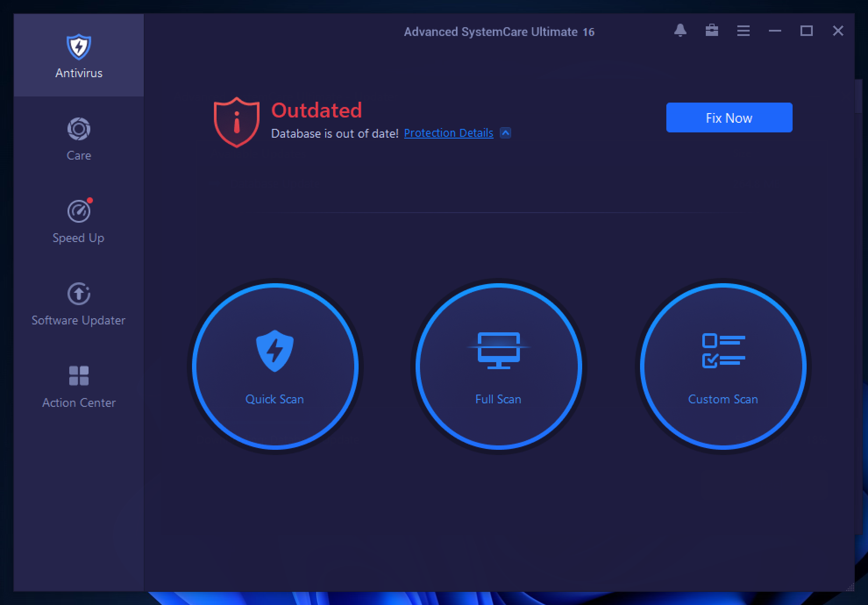The height and width of the screenshot is (605, 868).
Task: Start a Quick Scan
Action: pyautogui.click(x=275, y=366)
